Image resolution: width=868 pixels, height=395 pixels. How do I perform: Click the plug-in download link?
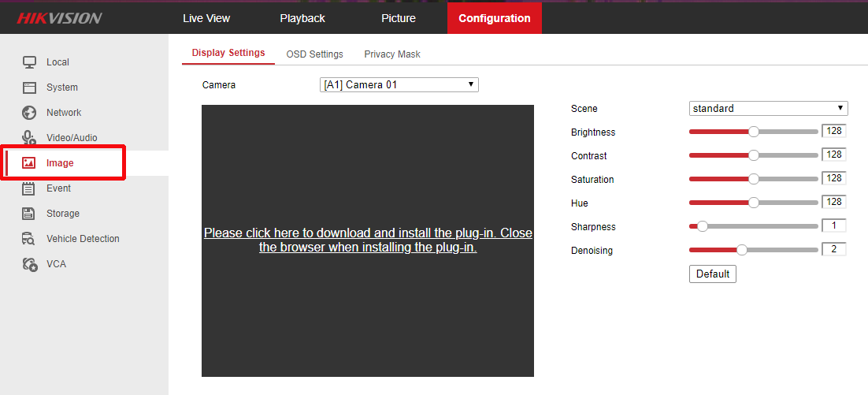(x=368, y=240)
